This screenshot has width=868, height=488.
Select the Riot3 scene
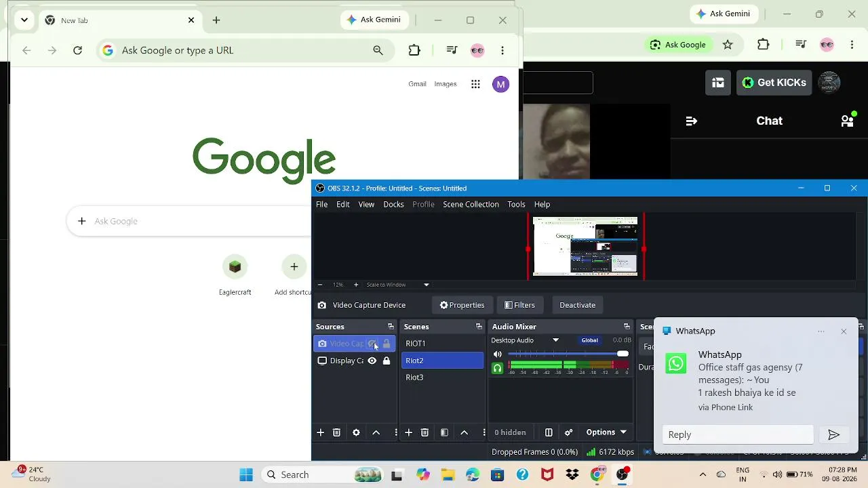pyautogui.click(x=442, y=378)
